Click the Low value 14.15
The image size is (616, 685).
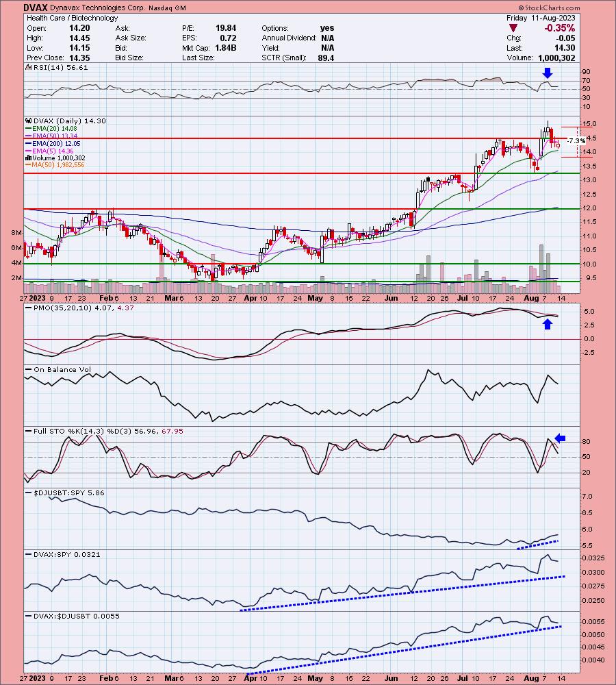click(x=79, y=48)
